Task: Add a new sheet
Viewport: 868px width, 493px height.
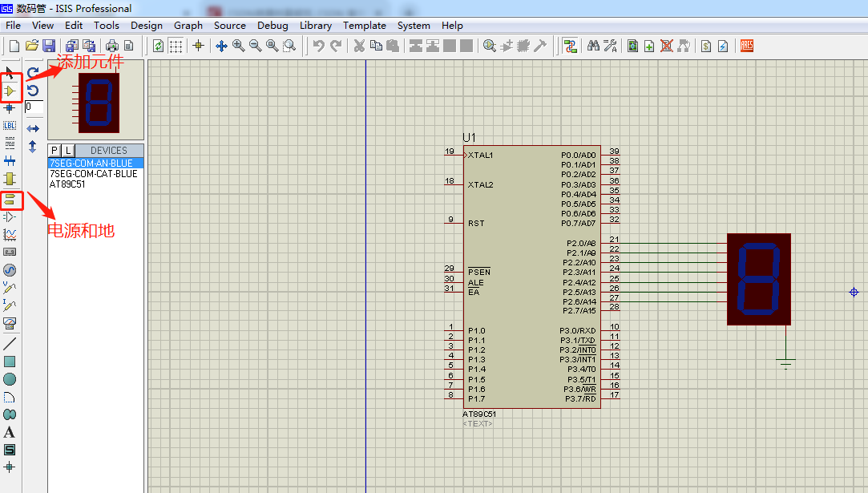Action: 649,46
